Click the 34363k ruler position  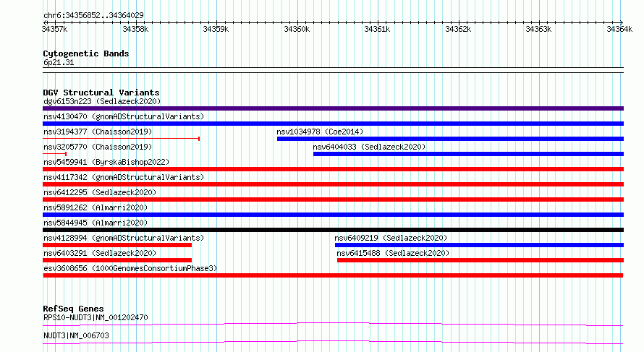point(539,29)
